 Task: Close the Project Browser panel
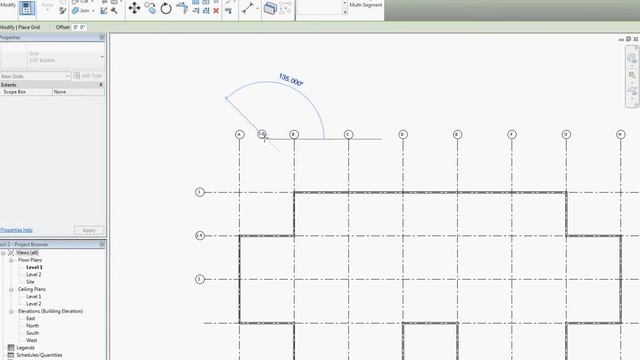[x=102, y=244]
